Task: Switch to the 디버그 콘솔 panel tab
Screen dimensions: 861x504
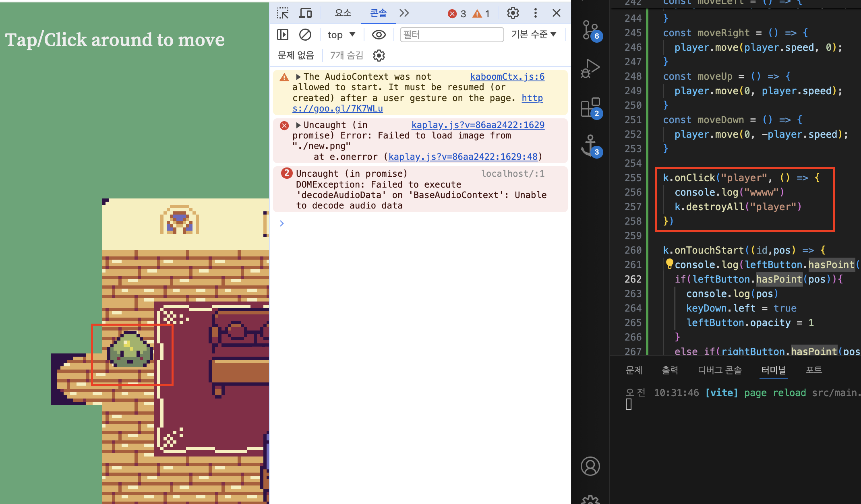Action: (x=720, y=370)
